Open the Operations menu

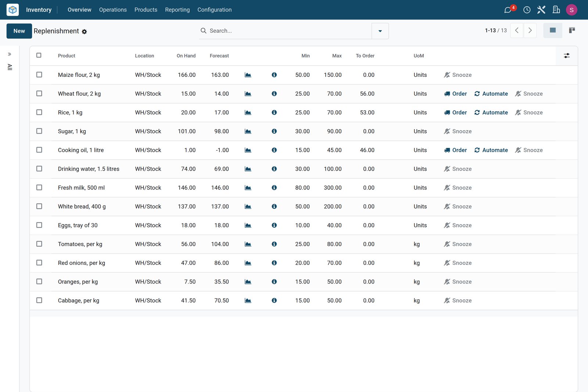click(x=113, y=10)
